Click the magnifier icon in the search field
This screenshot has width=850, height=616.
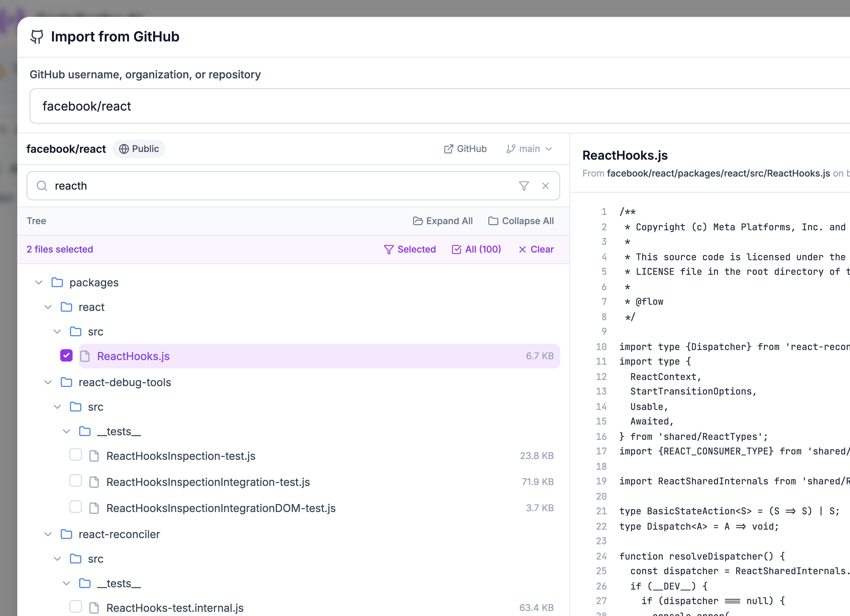coord(42,186)
